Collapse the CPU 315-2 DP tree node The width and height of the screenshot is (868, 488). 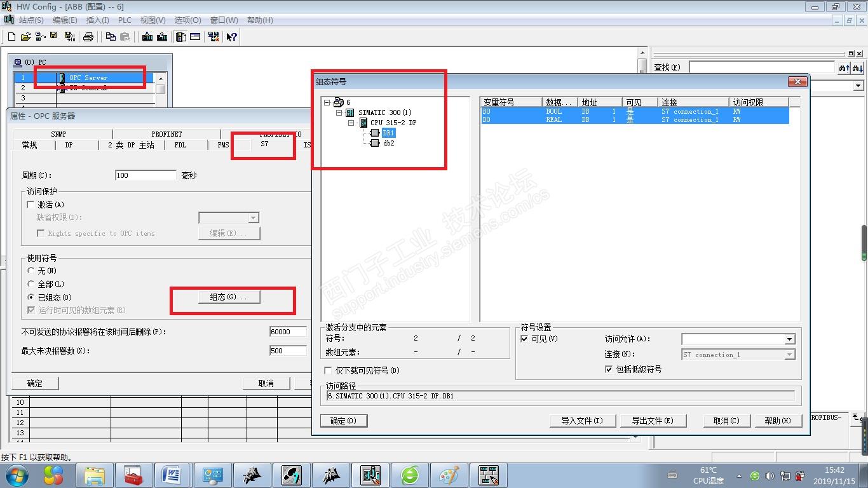(x=351, y=123)
